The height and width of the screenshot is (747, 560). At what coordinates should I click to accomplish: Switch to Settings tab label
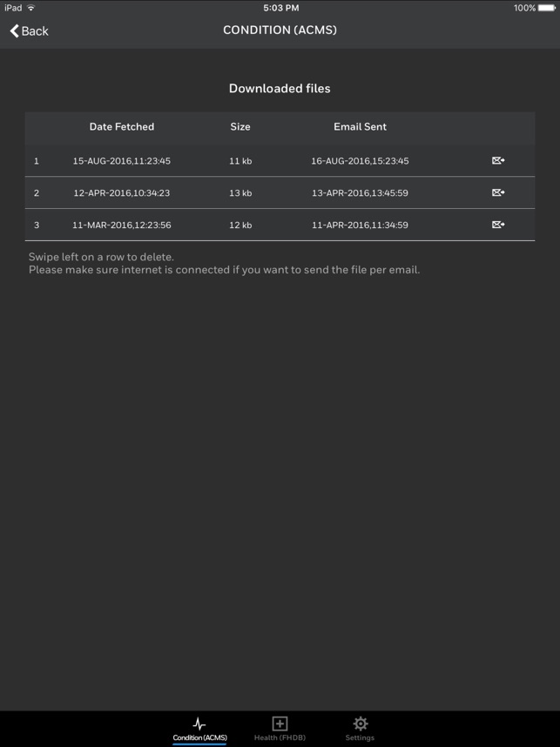tap(360, 737)
